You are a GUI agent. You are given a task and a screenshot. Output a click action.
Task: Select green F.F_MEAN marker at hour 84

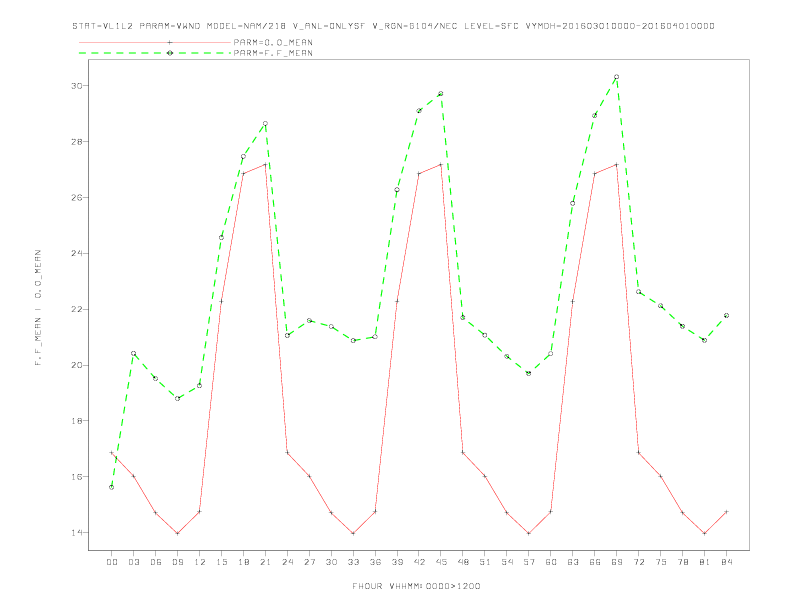click(x=726, y=316)
